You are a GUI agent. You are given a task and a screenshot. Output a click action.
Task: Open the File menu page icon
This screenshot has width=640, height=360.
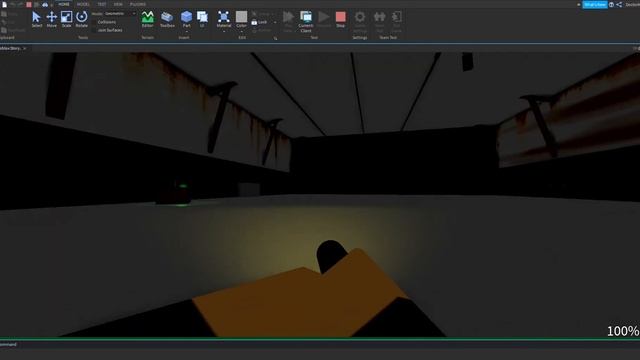pyautogui.click(x=4, y=4)
